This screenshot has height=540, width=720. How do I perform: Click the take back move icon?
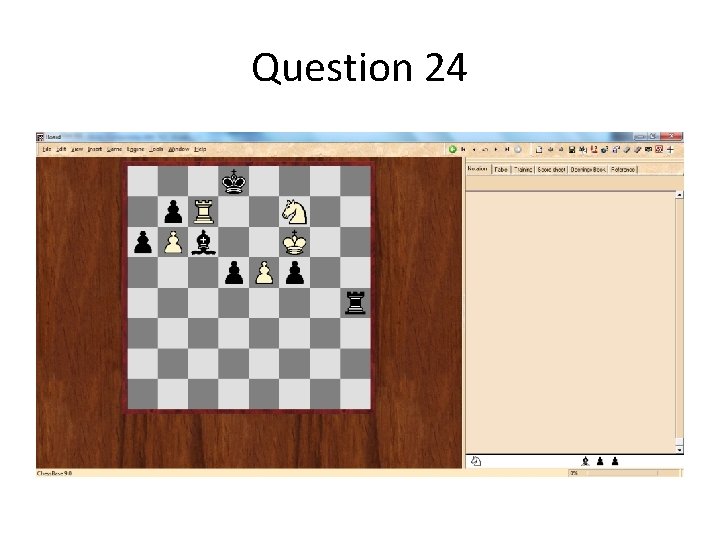point(485,149)
